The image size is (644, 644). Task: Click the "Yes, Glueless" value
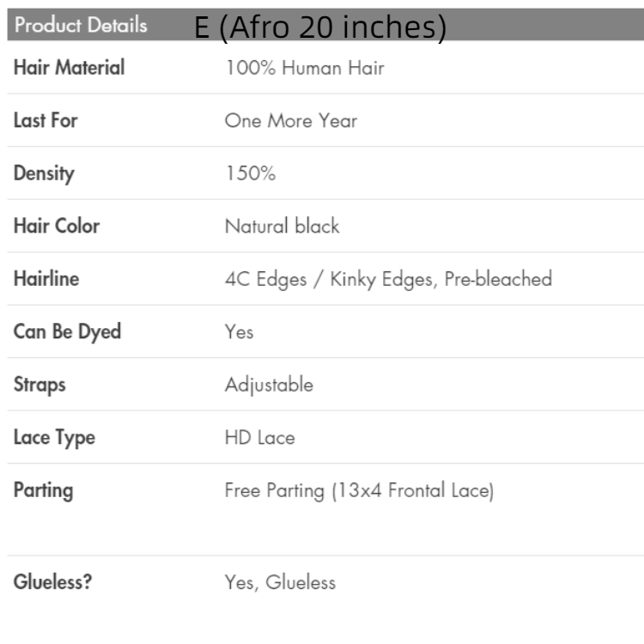point(280,582)
